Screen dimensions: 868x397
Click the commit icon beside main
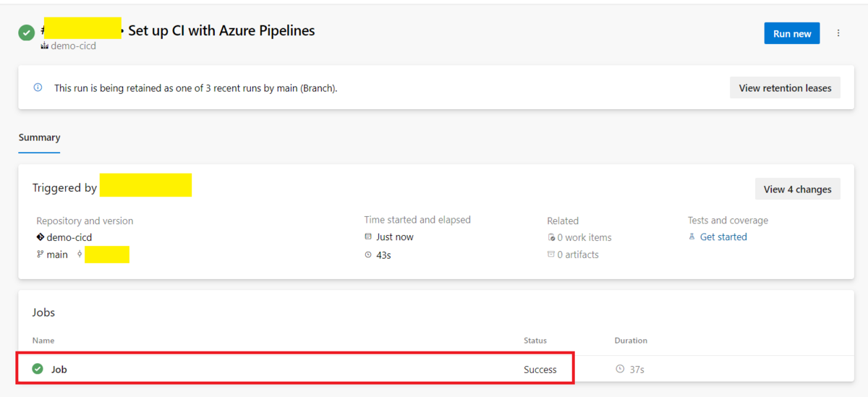(x=79, y=255)
